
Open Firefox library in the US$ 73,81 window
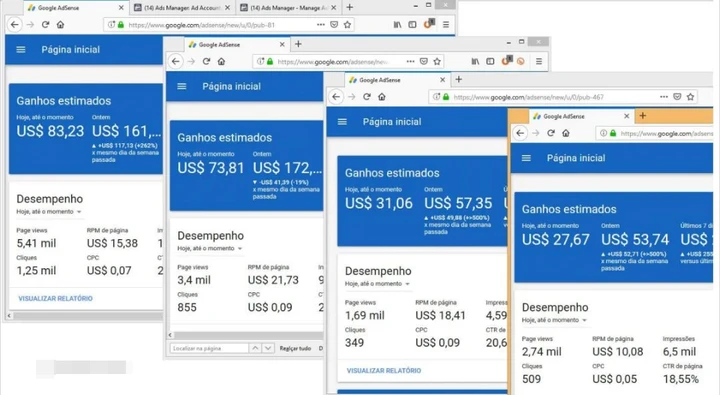point(476,61)
